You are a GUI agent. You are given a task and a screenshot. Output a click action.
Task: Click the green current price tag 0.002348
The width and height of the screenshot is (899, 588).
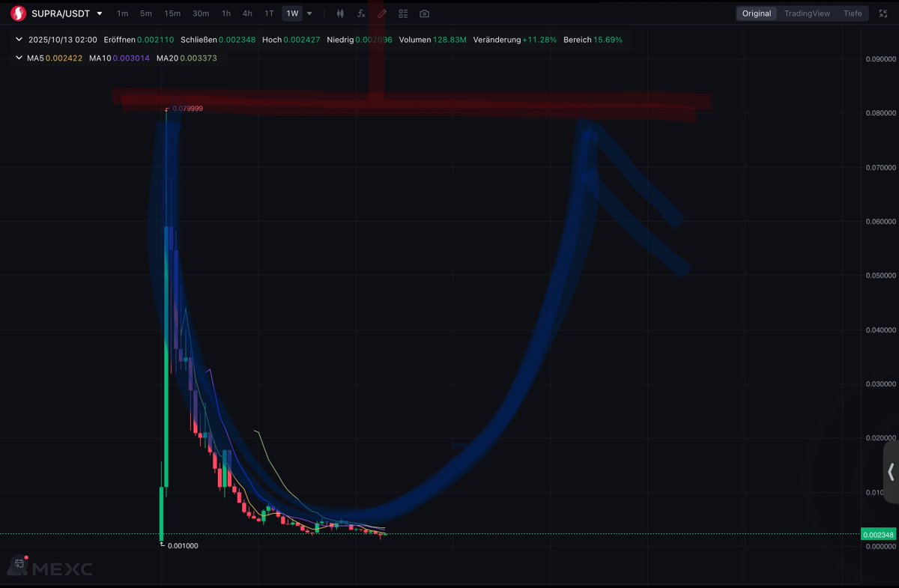(878, 535)
